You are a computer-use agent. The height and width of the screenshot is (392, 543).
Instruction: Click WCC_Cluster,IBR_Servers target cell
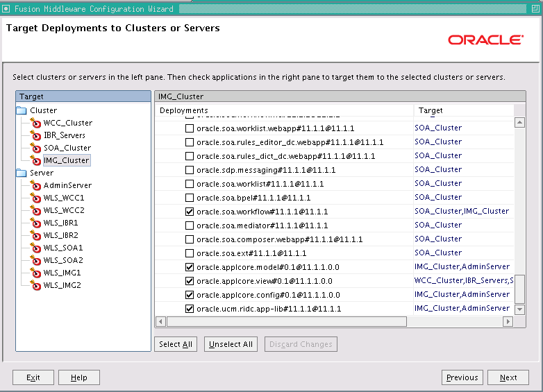[464, 280]
